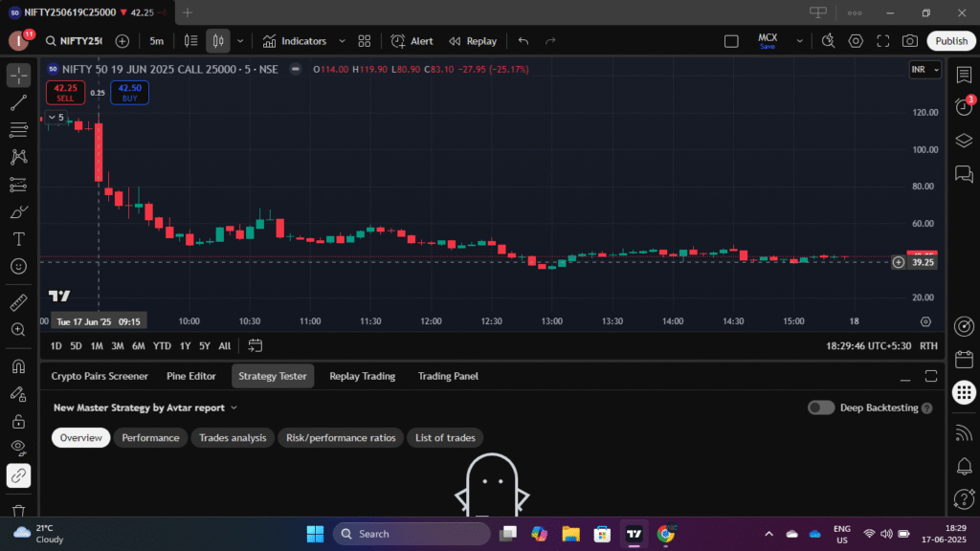Toggle magnet mode for drawings
980x551 pixels.
(x=19, y=366)
